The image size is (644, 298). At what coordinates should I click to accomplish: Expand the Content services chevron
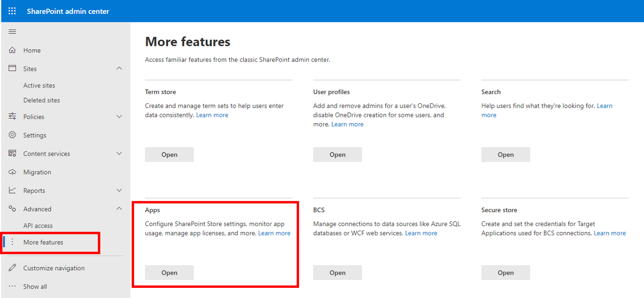(x=119, y=153)
